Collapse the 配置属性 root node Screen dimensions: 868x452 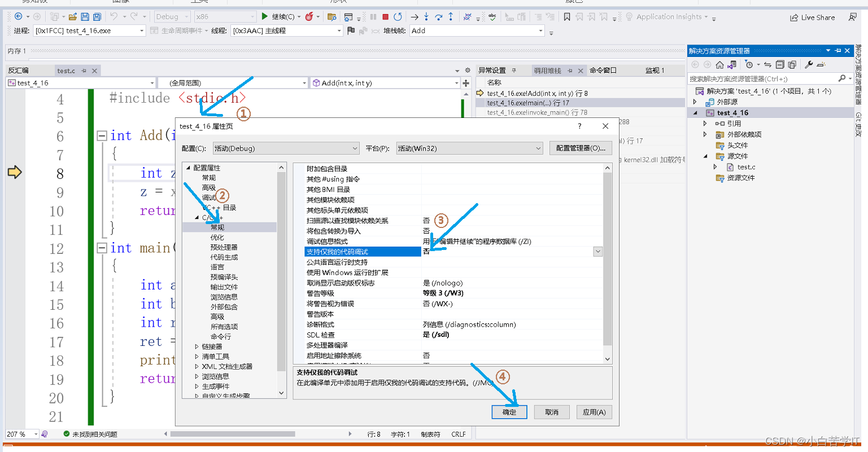coord(187,168)
